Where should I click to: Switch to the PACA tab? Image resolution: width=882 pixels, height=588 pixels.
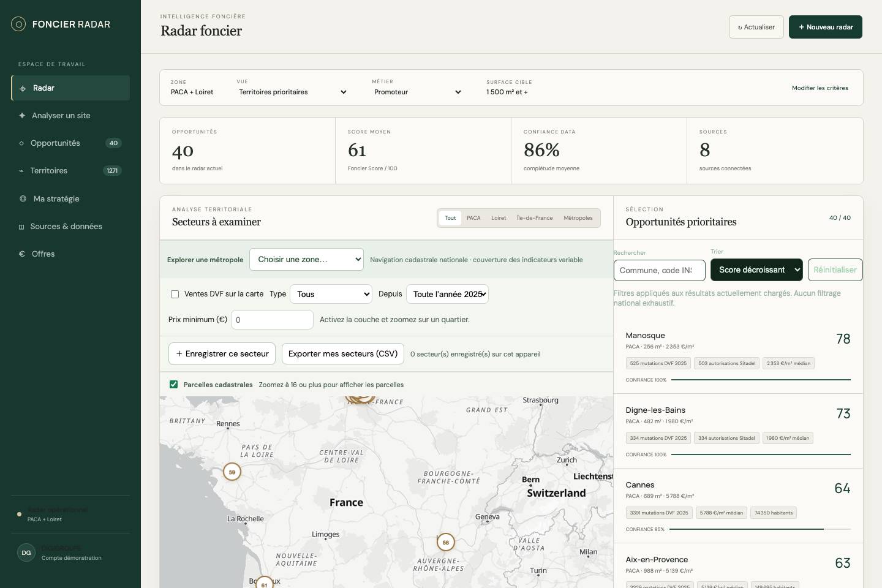[x=473, y=218]
